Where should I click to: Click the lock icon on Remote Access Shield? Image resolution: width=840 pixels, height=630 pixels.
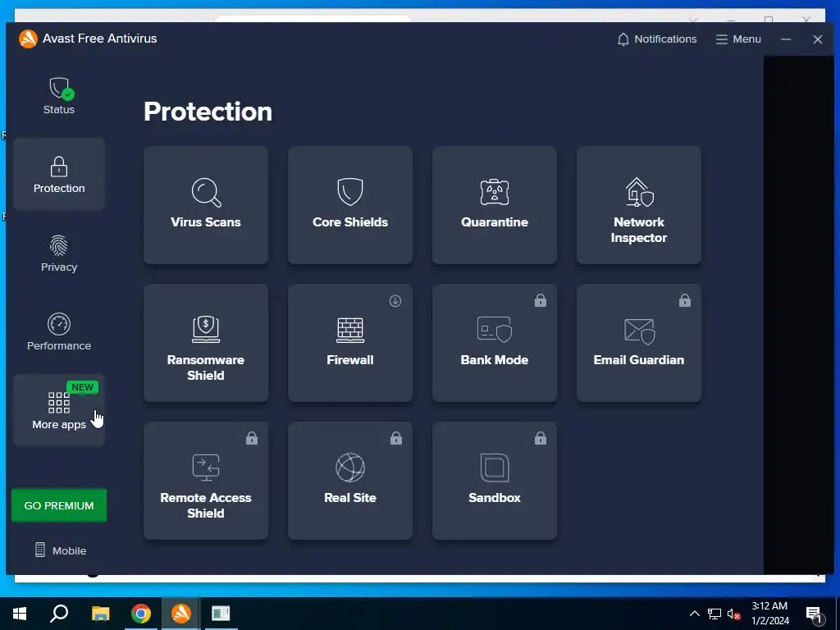(x=251, y=438)
